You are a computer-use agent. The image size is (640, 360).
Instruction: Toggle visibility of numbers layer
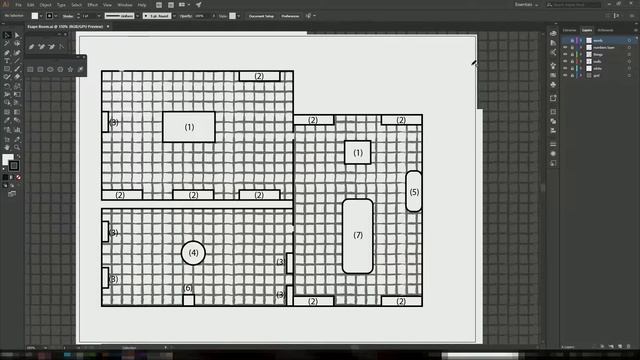pyautogui.click(x=565, y=47)
